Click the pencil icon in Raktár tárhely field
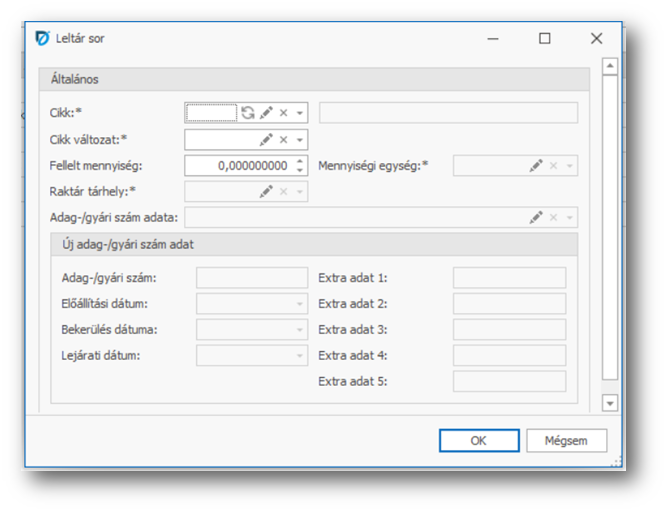This screenshot has width=668, height=513. coord(266,192)
